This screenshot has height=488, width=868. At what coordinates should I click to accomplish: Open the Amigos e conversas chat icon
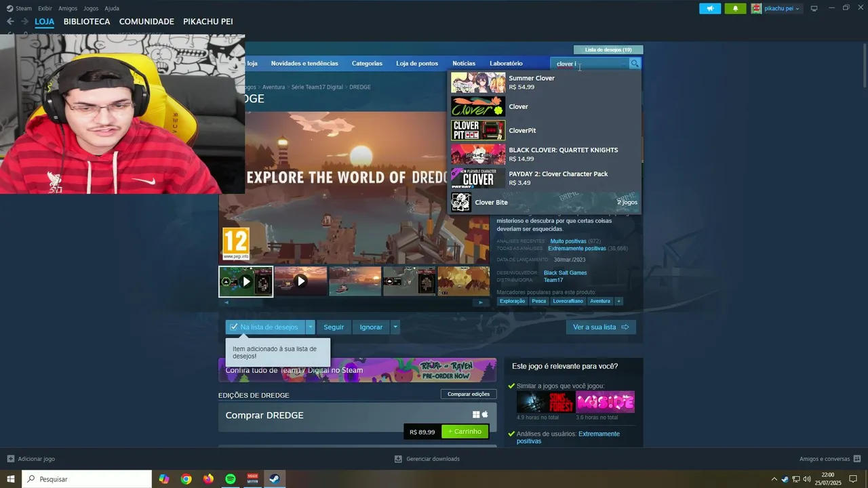[x=857, y=459]
